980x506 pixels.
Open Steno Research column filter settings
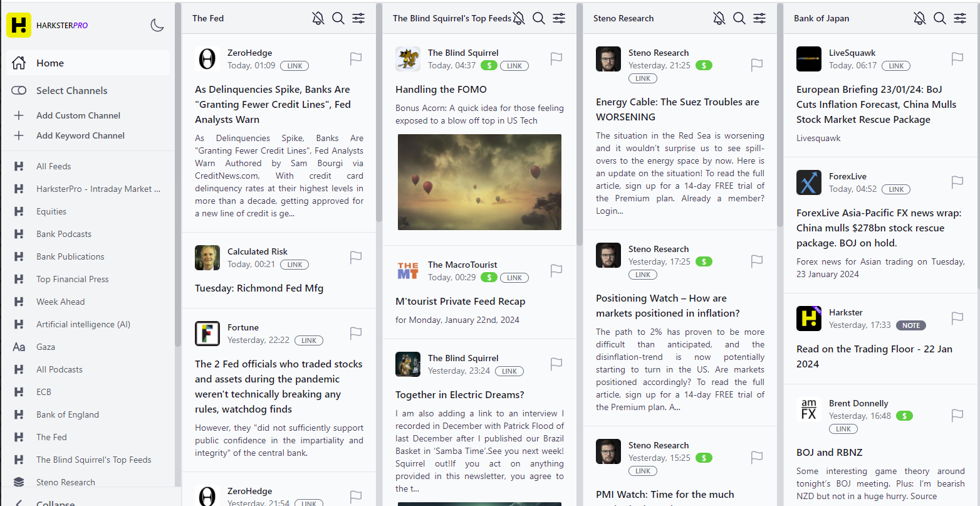[x=759, y=18]
